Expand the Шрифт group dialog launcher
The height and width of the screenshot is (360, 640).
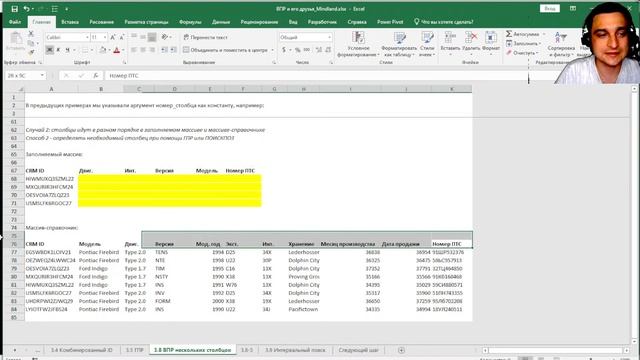click(x=124, y=62)
